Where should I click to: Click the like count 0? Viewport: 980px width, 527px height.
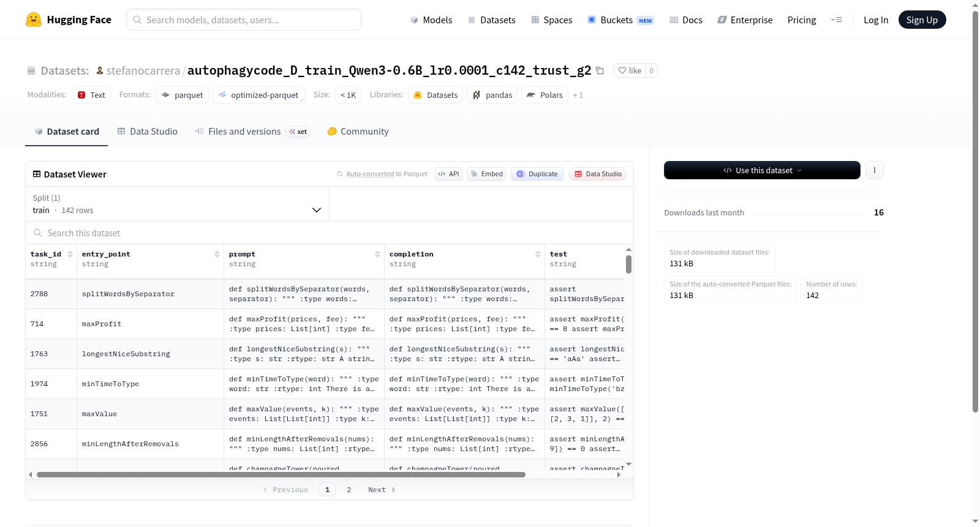(x=651, y=70)
